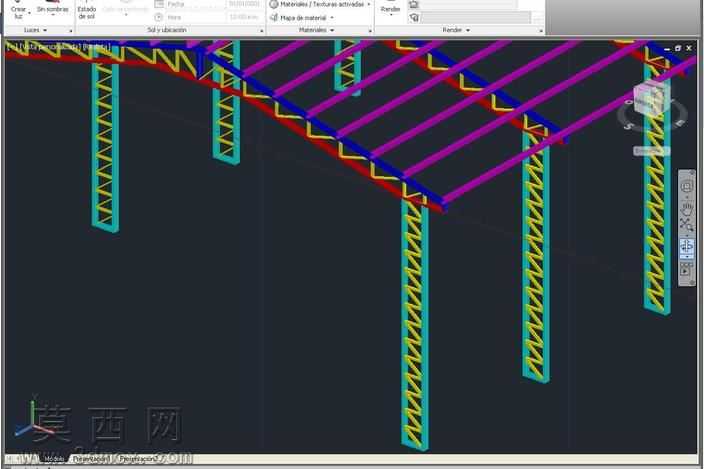Click the Fecha date icon
Image resolution: width=704 pixels, height=469 pixels.
coord(159,4)
